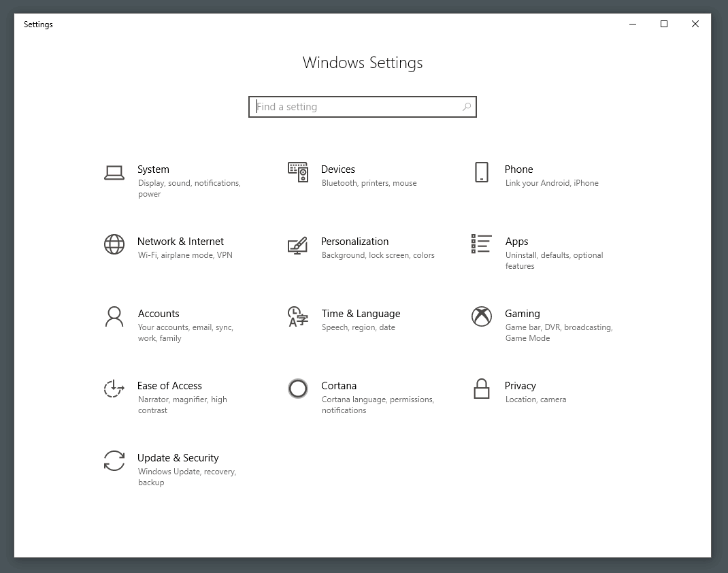Maximize the Settings window

(664, 24)
